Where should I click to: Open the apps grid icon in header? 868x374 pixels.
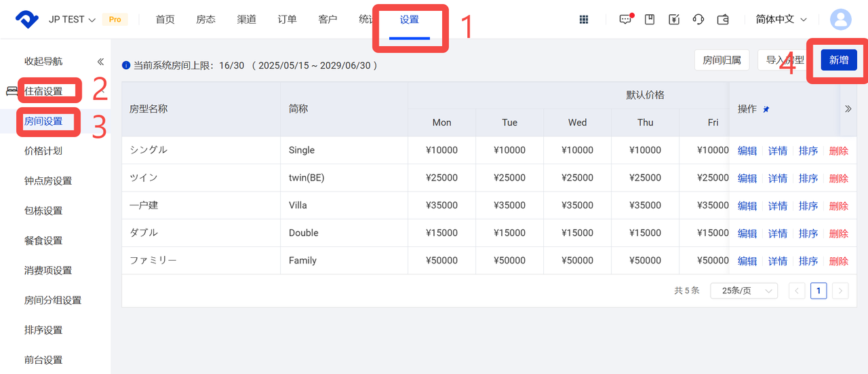[583, 20]
